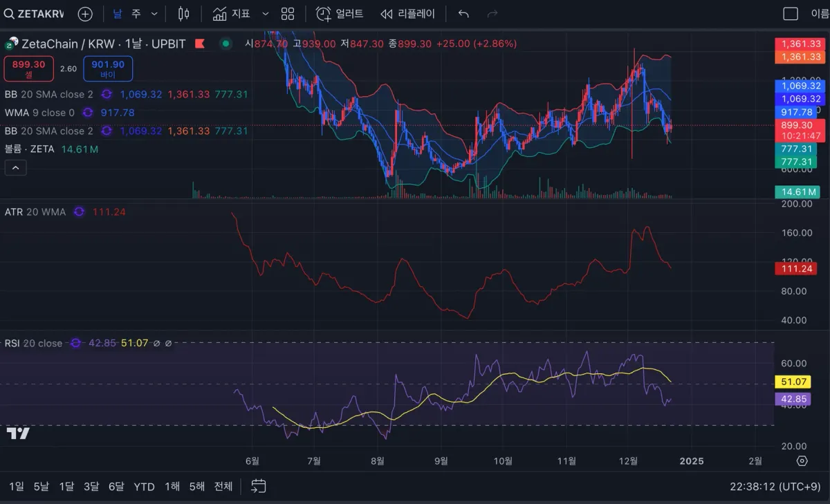The width and height of the screenshot is (830, 504).
Task: Open chart scale settings gear icon
Action: (802, 461)
